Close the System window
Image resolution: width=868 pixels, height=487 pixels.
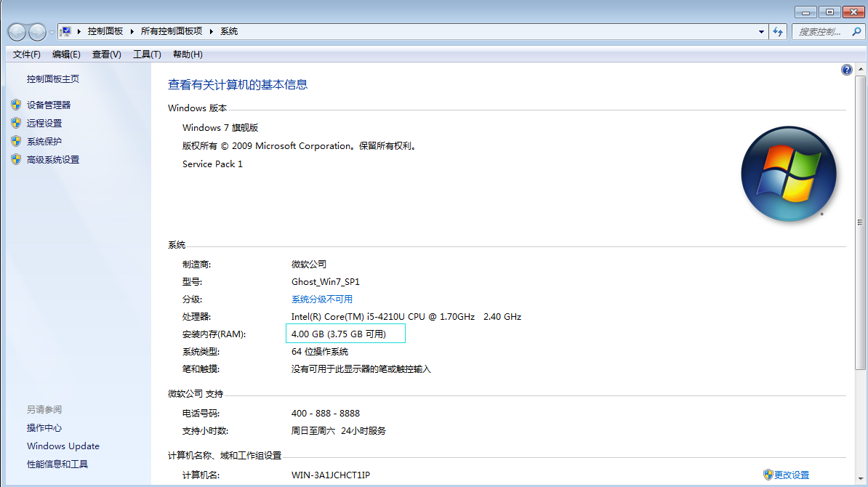click(x=853, y=12)
